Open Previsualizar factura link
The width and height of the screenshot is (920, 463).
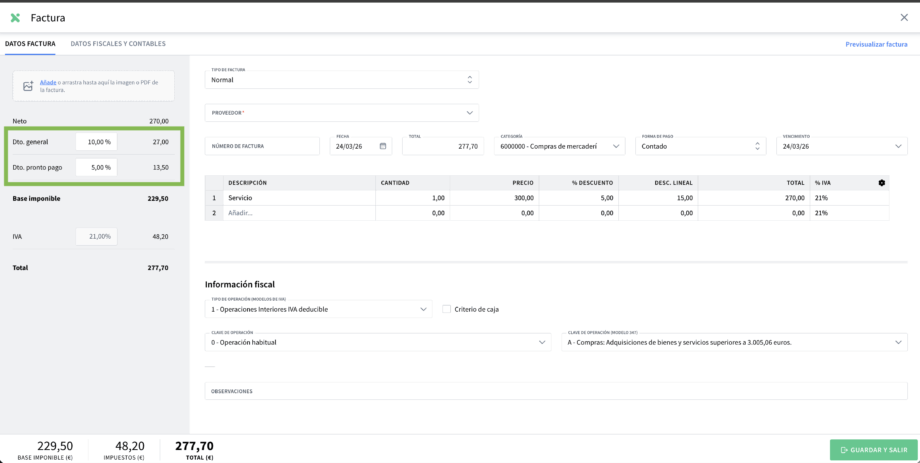click(876, 44)
